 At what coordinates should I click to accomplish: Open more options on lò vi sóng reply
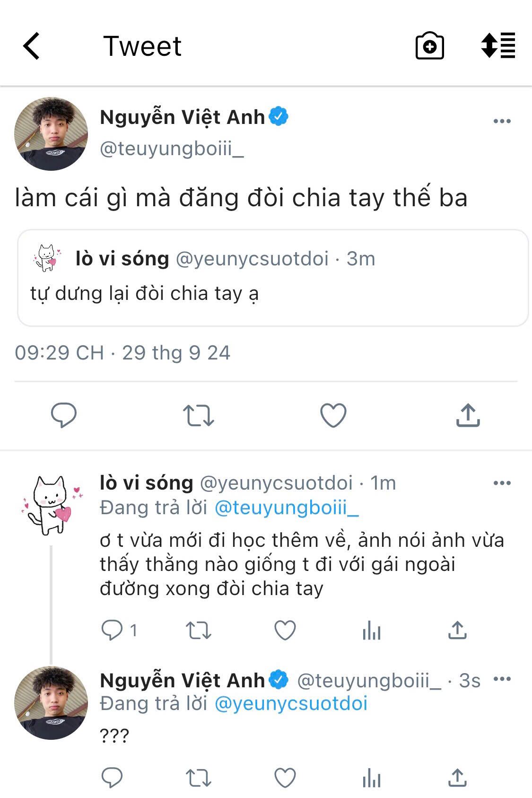[502, 483]
